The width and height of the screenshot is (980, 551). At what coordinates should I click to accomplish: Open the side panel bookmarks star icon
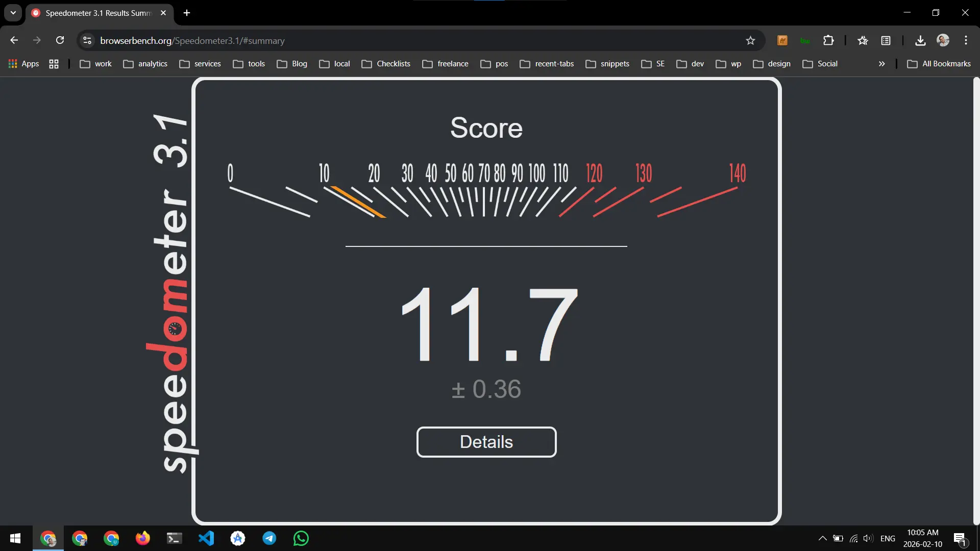863,40
